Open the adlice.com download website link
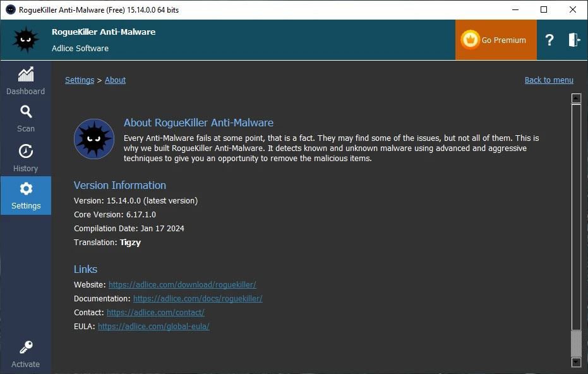Image resolution: width=588 pixels, height=374 pixels. click(x=183, y=285)
